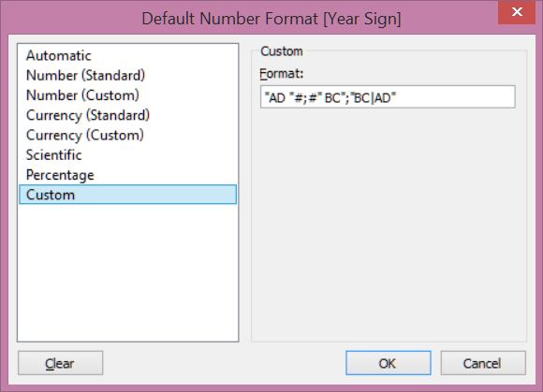Choose Currency (Custom) format
The width and height of the screenshot is (543, 392).
click(127, 136)
